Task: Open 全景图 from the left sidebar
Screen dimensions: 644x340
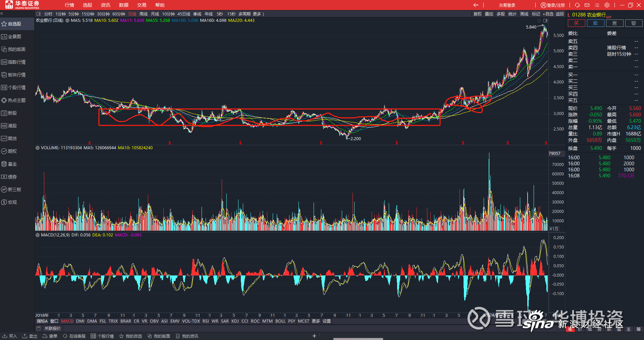Action: (11, 37)
